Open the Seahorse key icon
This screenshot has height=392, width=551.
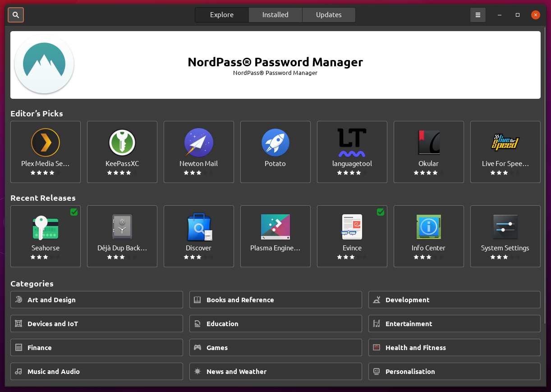(x=46, y=227)
